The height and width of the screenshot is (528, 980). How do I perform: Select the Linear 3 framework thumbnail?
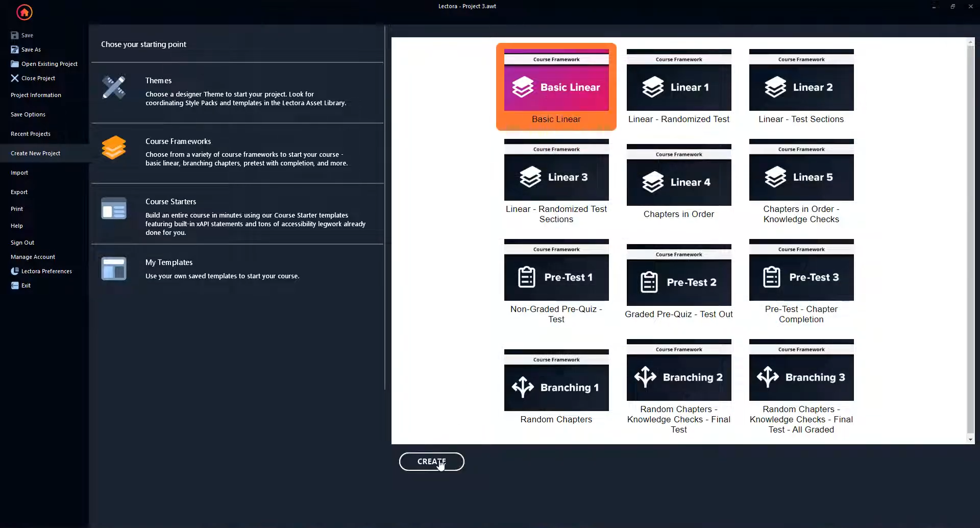[x=556, y=170]
